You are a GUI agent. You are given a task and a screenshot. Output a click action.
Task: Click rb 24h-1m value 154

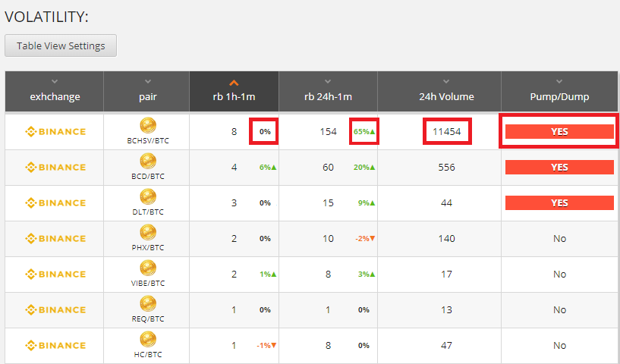328,132
